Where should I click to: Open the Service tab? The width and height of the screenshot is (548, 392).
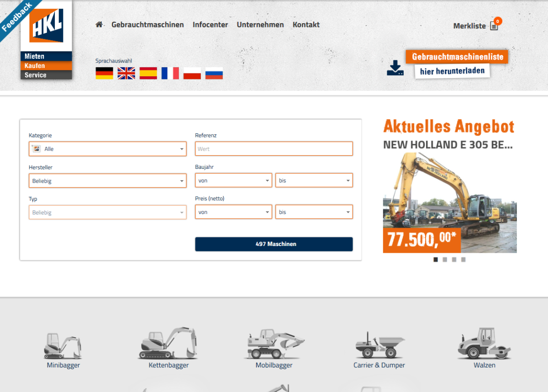(x=46, y=75)
